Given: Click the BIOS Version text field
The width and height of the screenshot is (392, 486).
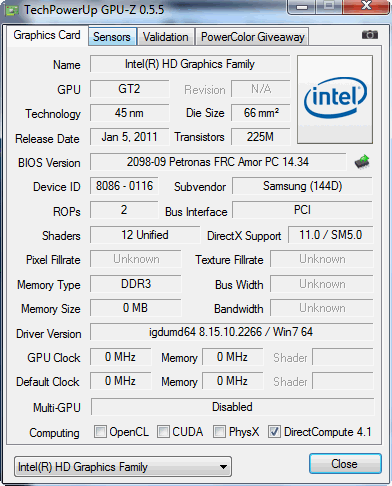Looking at the screenshot, I should pos(218,162).
